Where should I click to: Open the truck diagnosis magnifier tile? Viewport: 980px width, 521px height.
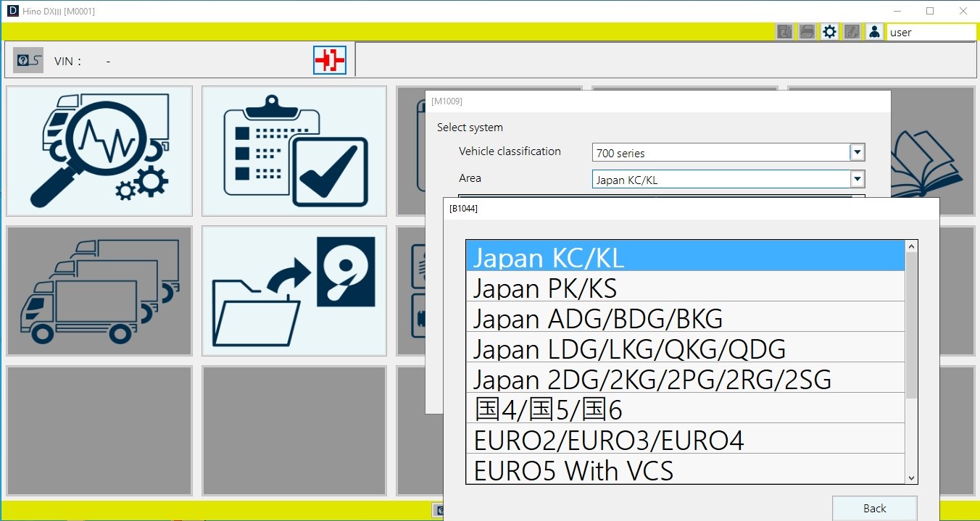coord(99,151)
